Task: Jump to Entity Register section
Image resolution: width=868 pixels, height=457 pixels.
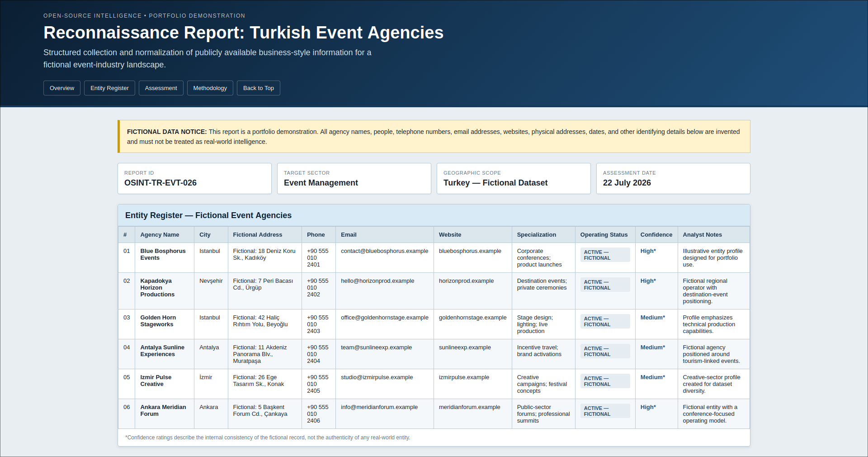Action: click(x=109, y=88)
